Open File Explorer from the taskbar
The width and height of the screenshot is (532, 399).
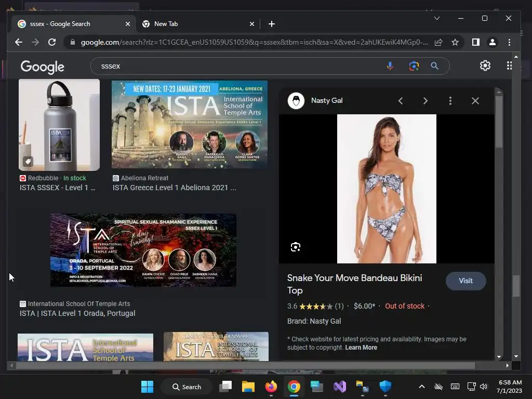[248, 387]
